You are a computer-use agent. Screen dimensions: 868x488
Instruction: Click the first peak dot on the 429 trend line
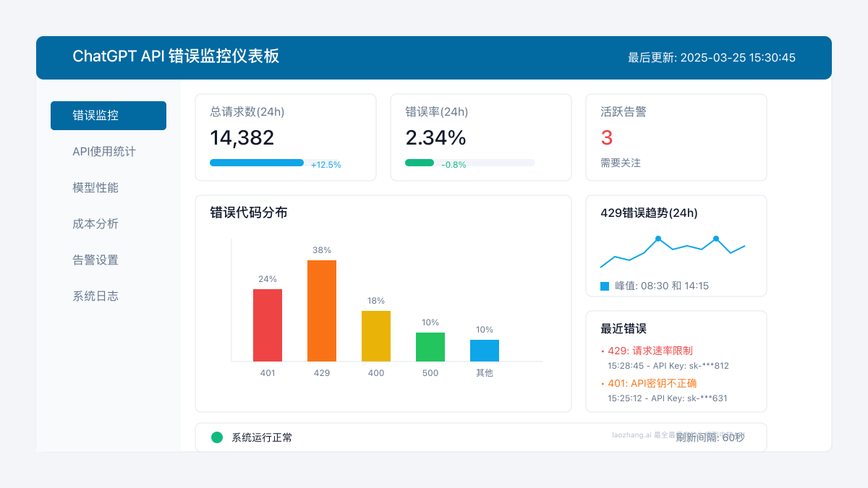click(x=658, y=239)
